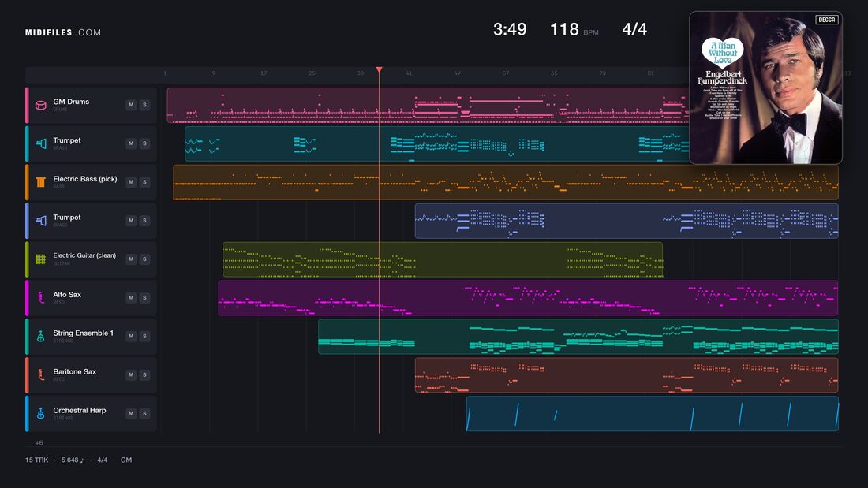Solo the purple Trumpet track
This screenshot has width=868, height=488.
point(144,220)
